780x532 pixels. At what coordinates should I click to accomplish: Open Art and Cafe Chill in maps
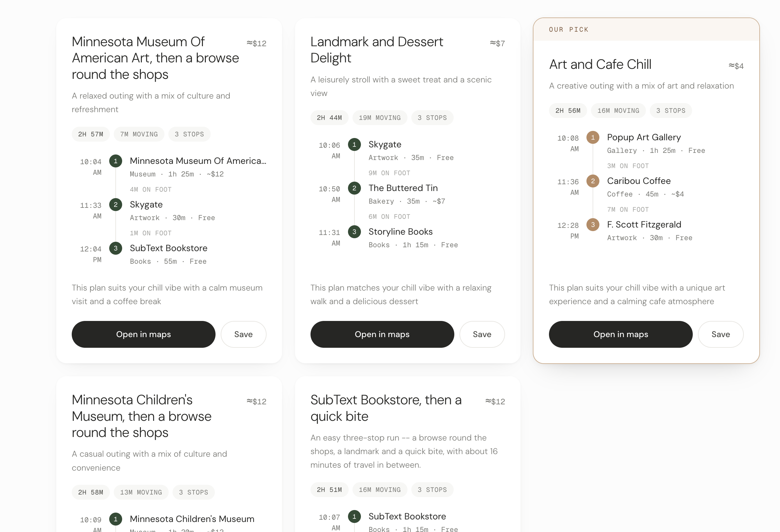621,334
